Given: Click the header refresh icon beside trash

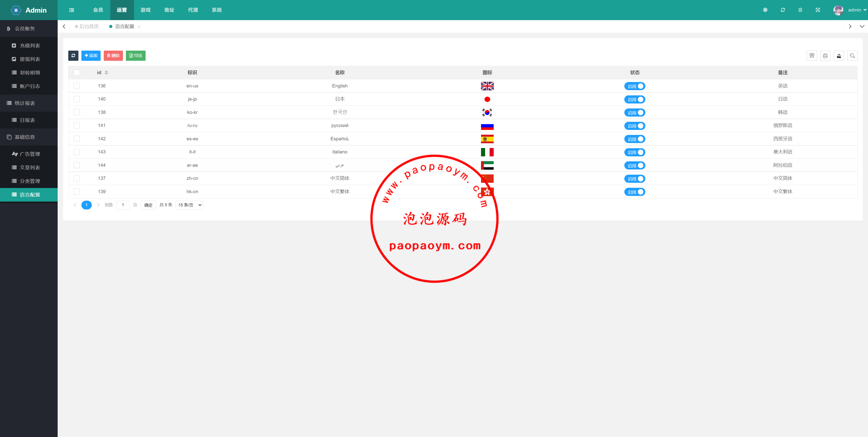Looking at the screenshot, I should pos(782,10).
